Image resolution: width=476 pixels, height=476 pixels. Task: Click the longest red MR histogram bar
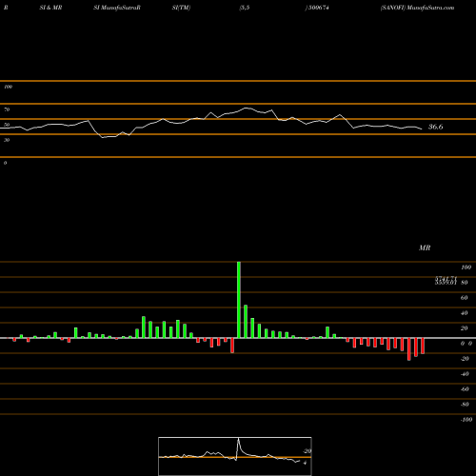click(409, 349)
